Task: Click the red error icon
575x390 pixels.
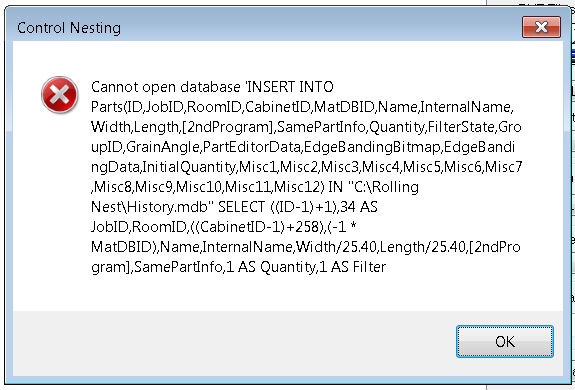Action: (x=59, y=95)
